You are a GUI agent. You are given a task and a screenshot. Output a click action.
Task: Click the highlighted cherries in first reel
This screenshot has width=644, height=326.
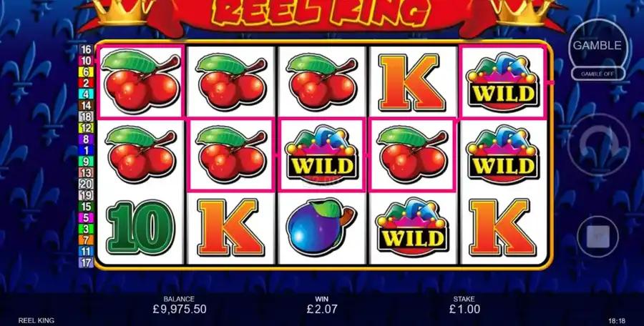140,81
